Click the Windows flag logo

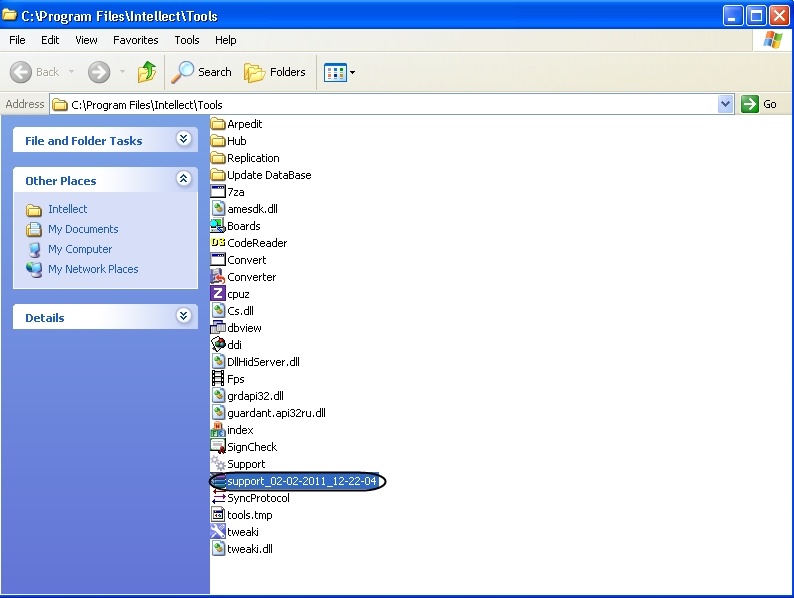point(772,40)
